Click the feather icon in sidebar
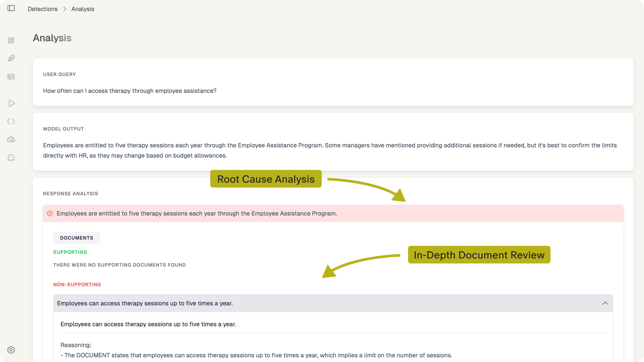The image size is (644, 362). pos(11,58)
